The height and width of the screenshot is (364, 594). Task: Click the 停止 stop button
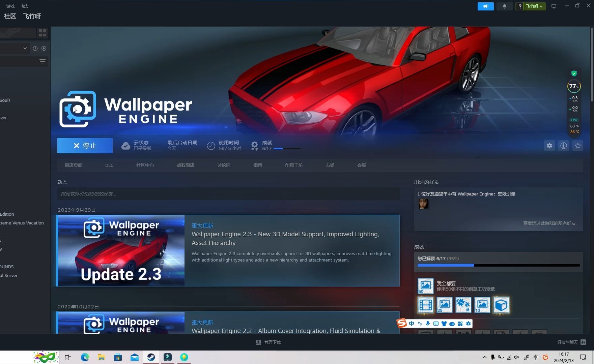85,146
